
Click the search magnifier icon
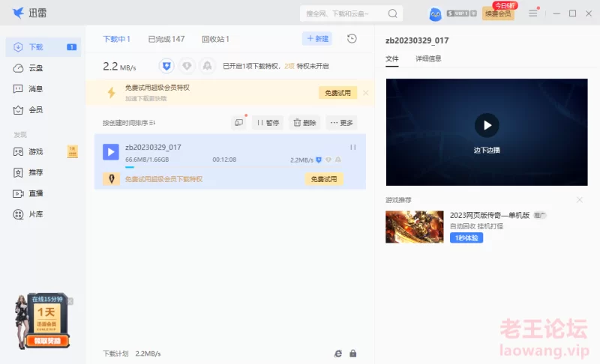tap(392, 13)
